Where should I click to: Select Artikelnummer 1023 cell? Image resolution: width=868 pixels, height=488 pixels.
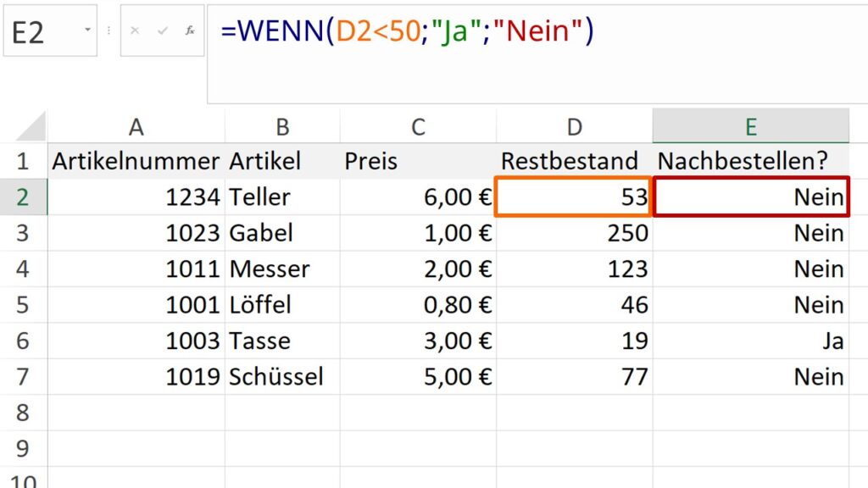pos(136,233)
